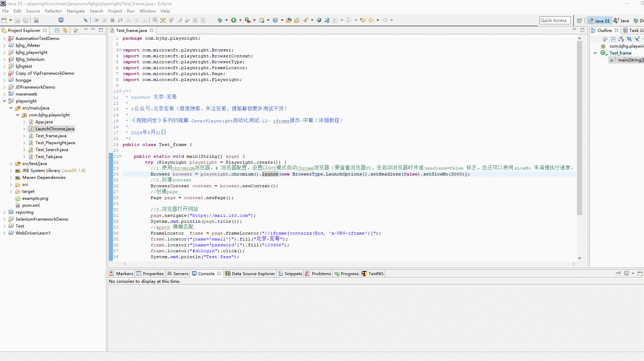Click the editor vertical scrollbar thumb

tap(579, 128)
